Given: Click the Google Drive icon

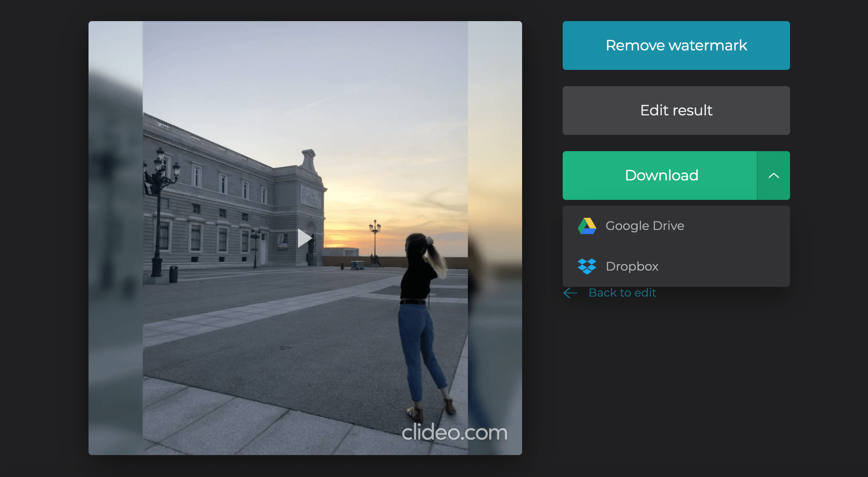Looking at the screenshot, I should pos(587,226).
